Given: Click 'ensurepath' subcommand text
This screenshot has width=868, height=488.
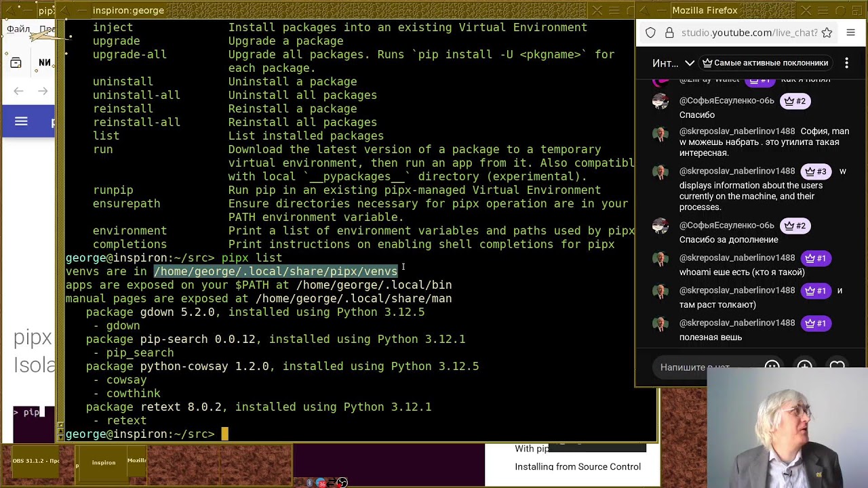Looking at the screenshot, I should [126, 203].
